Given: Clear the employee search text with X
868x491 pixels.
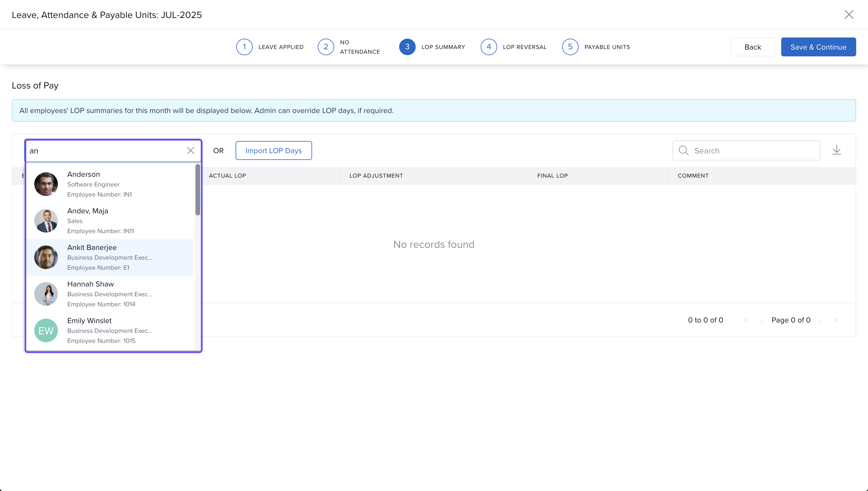Looking at the screenshot, I should [x=191, y=150].
